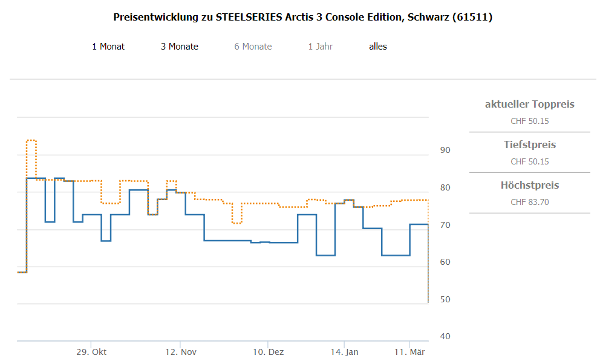Viewport: 600px width, 364px height.
Task: Click the '29. Okt' x-axis date label
Action: (x=92, y=352)
